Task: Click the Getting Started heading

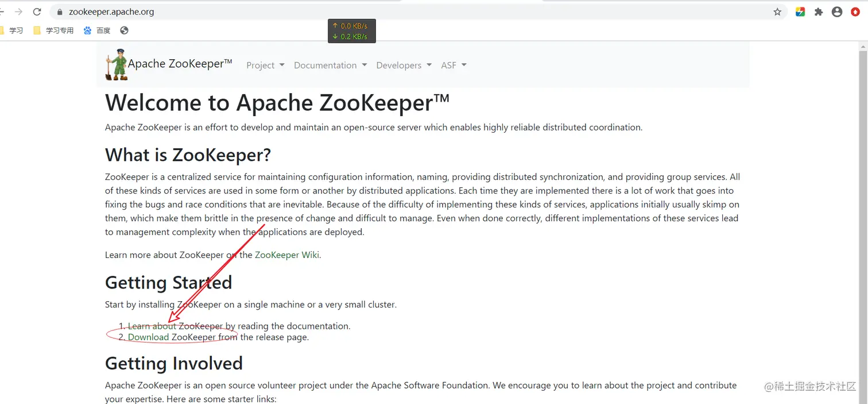Action: [169, 282]
